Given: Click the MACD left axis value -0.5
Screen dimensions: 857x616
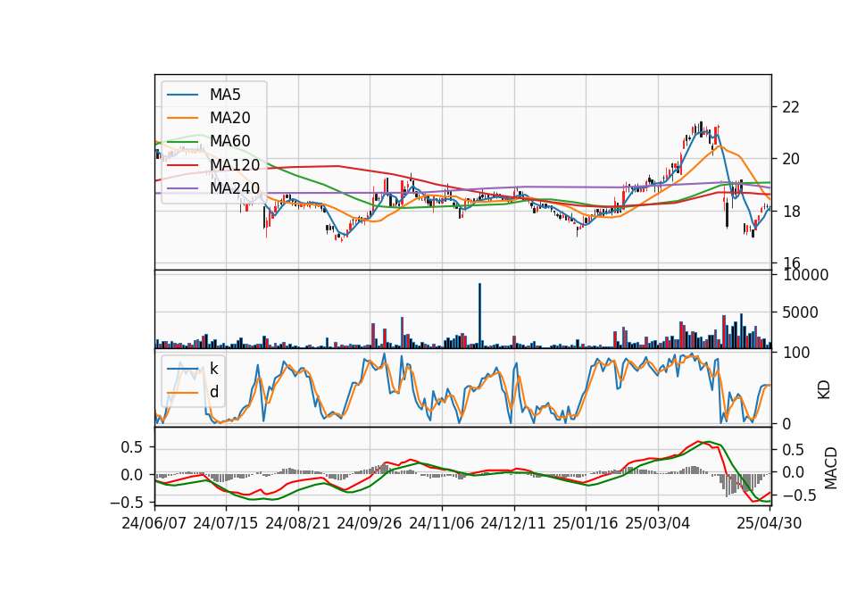Looking at the screenshot, I should [126, 503].
